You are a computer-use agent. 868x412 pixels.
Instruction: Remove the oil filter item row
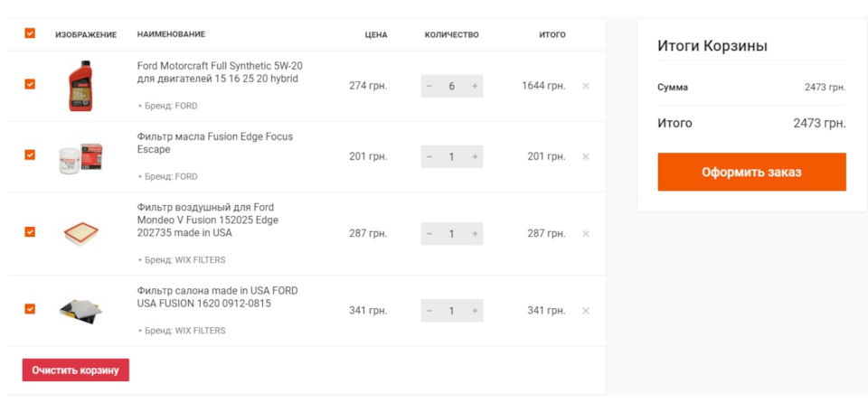[586, 157]
